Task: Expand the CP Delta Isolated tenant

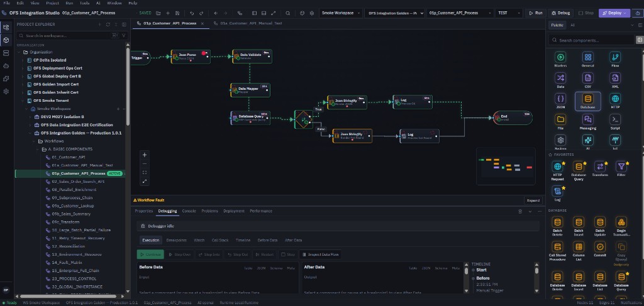Action: click(x=23, y=60)
